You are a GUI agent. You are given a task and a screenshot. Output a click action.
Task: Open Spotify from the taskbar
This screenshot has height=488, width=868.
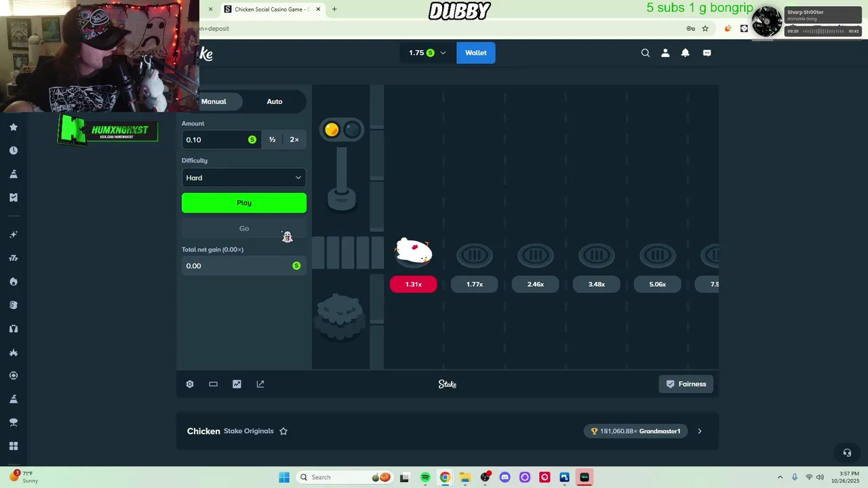pos(425,477)
